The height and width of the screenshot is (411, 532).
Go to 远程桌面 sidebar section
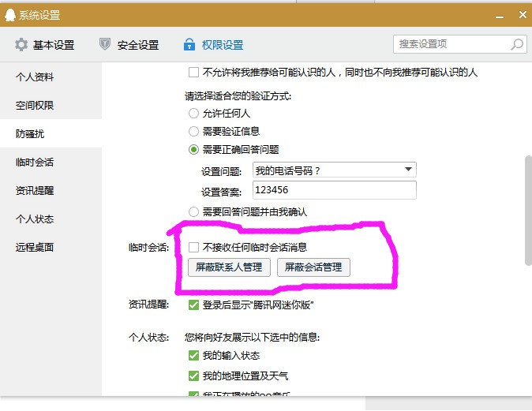click(35, 247)
